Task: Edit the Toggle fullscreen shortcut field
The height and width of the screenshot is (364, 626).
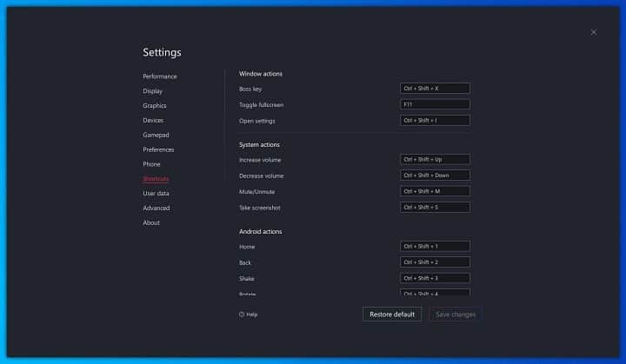Action: [435, 104]
